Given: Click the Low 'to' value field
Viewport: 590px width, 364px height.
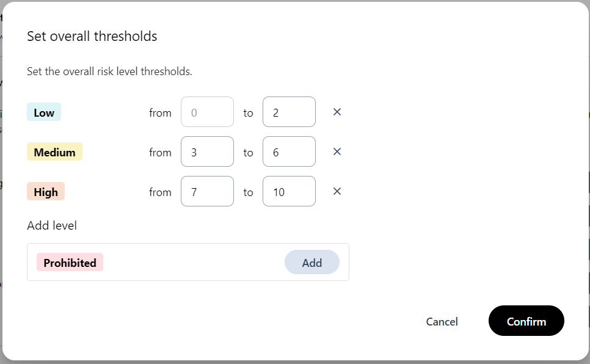Looking at the screenshot, I should (289, 112).
